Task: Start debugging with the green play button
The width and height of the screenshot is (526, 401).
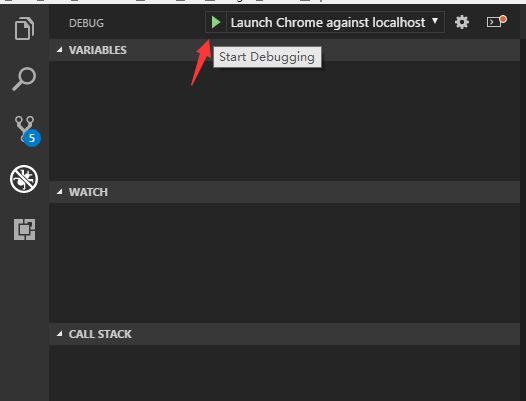Action: click(216, 22)
